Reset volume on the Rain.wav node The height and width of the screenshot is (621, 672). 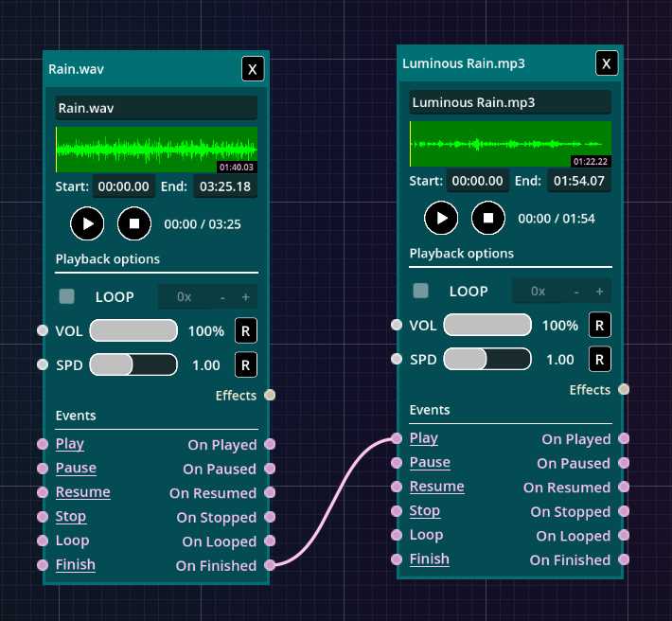pyautogui.click(x=246, y=330)
